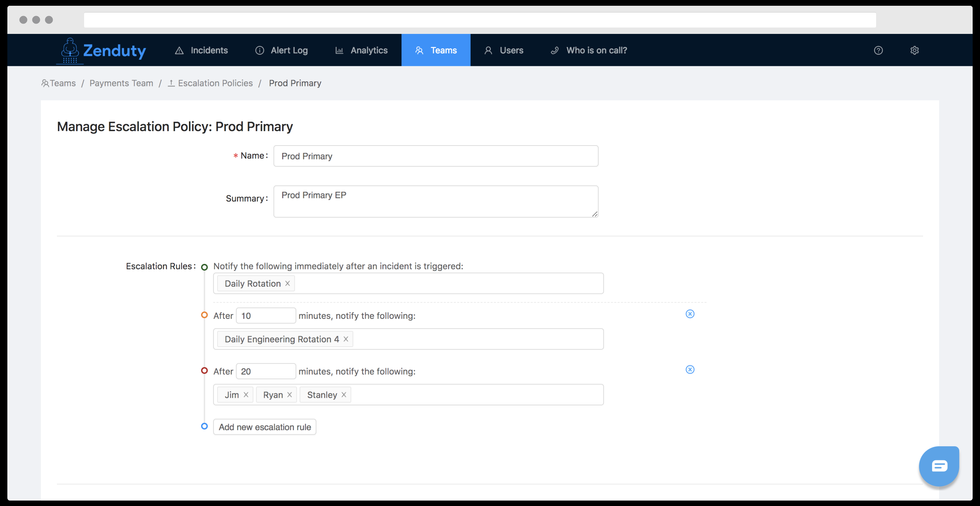980x506 pixels.
Task: Open the Incidents tab
Action: click(201, 50)
